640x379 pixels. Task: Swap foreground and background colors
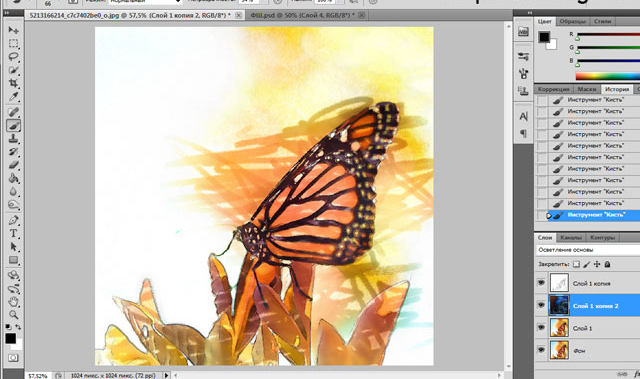[x=18, y=327]
